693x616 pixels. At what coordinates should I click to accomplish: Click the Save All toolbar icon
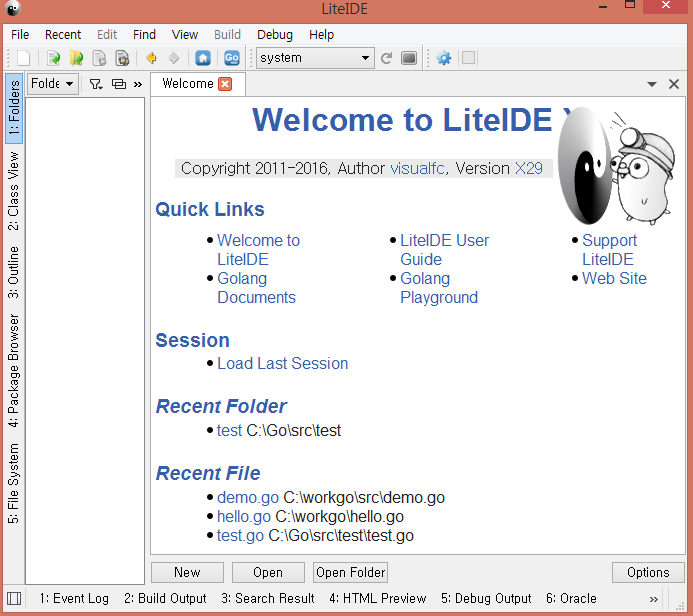122,58
